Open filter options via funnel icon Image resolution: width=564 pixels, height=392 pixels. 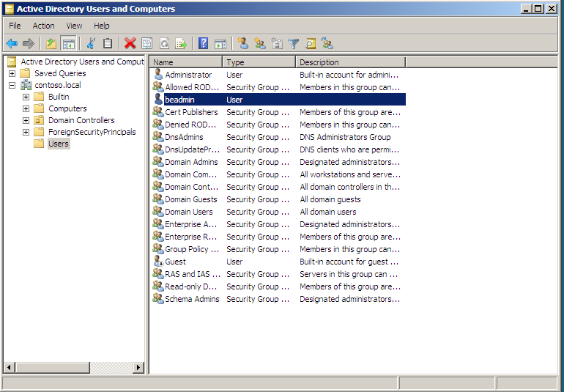[x=294, y=44]
